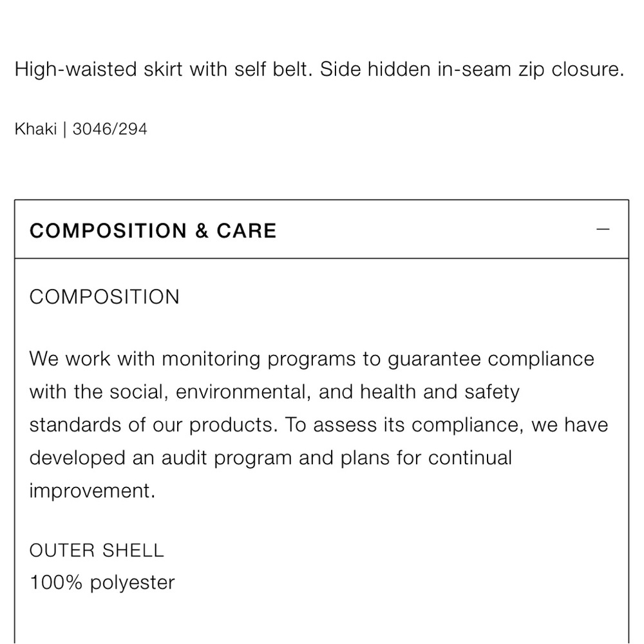Viewport: 644px width, 644px height.
Task: Click the 'with the social, environmental' line
Action: pyautogui.click(x=274, y=392)
